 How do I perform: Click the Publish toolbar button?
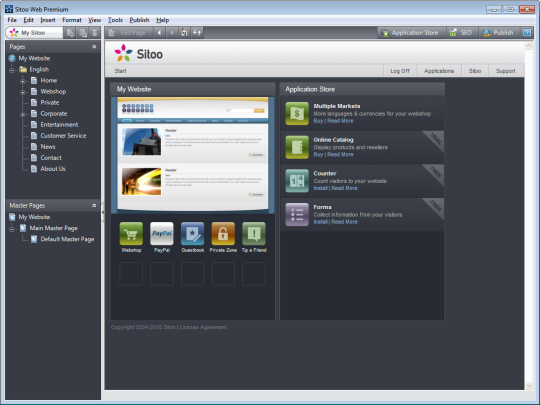pos(499,33)
